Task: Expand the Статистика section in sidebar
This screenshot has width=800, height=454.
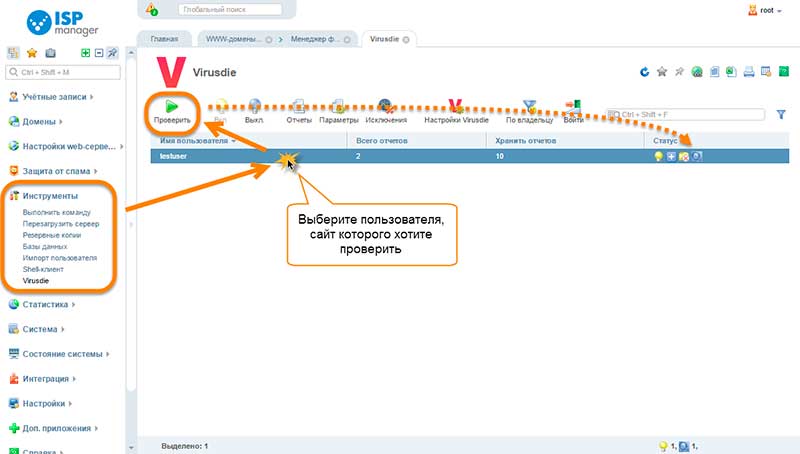Action: [x=45, y=304]
